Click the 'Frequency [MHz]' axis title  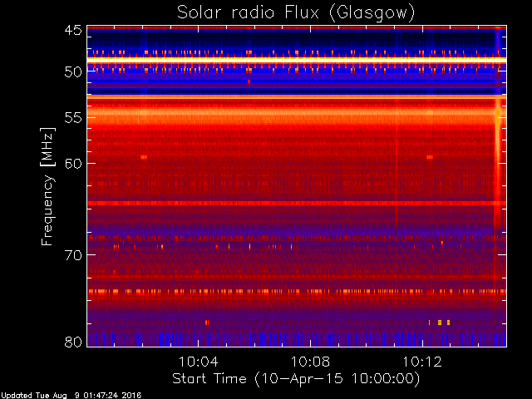[47, 186]
